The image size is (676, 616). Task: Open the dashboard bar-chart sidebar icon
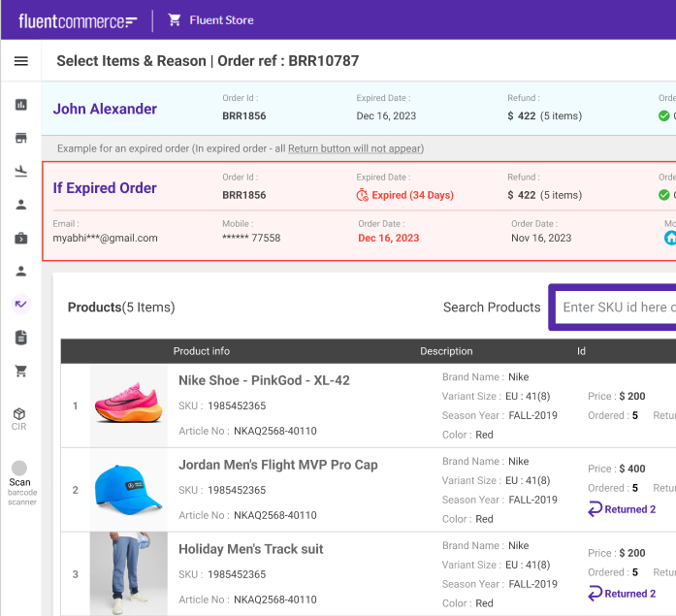pos(21,105)
